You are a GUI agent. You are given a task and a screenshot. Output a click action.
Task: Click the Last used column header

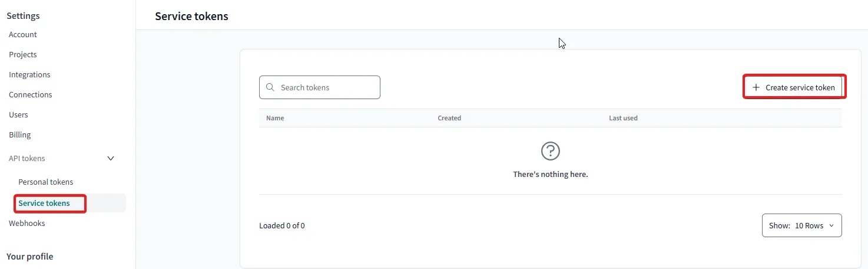623,118
